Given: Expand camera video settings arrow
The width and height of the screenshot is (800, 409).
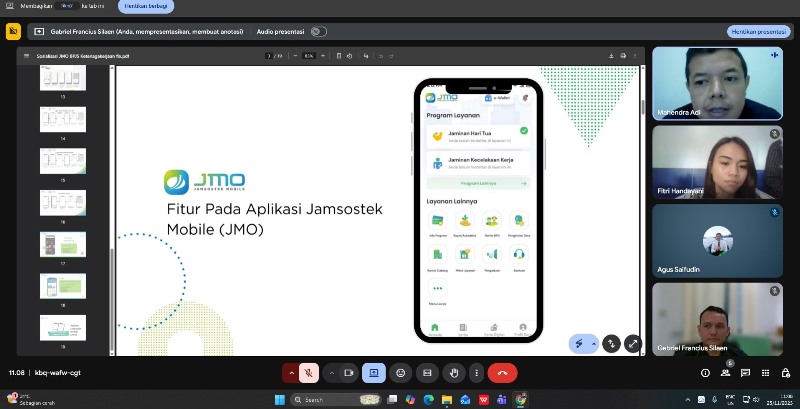Looking at the screenshot, I should 331,372.
